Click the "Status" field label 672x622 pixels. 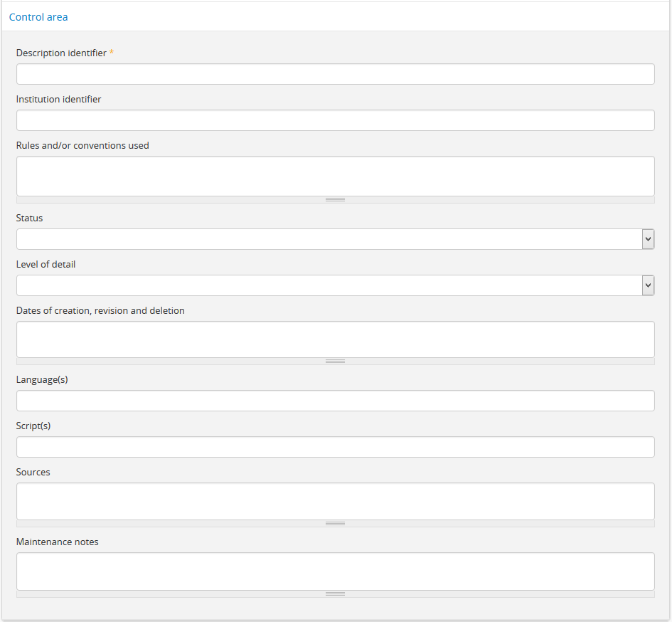coord(30,218)
